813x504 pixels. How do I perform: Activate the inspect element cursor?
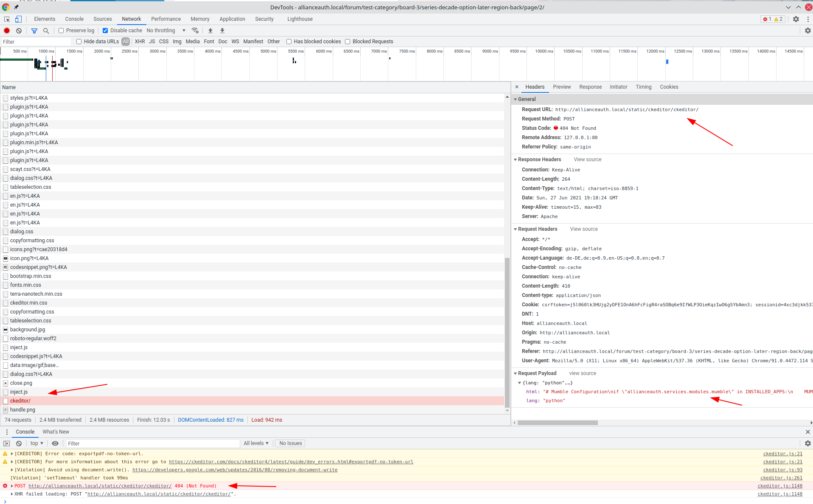[6, 19]
